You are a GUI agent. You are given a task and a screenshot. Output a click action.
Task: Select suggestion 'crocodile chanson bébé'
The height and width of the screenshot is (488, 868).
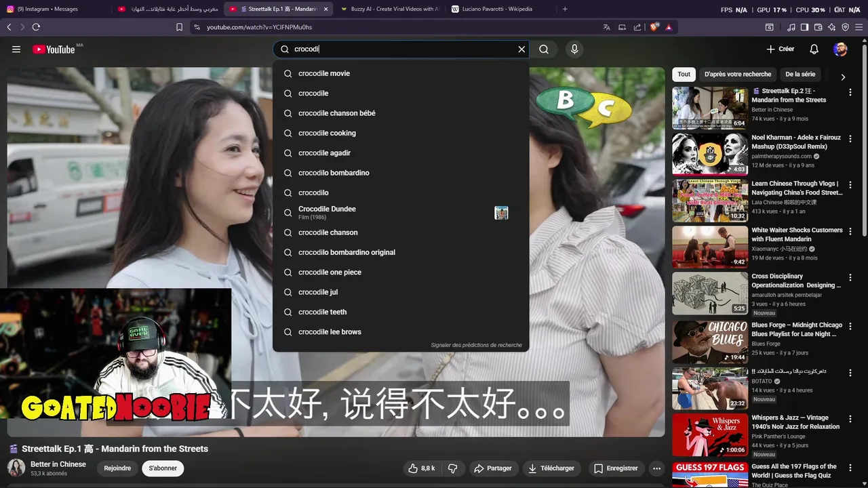point(401,113)
